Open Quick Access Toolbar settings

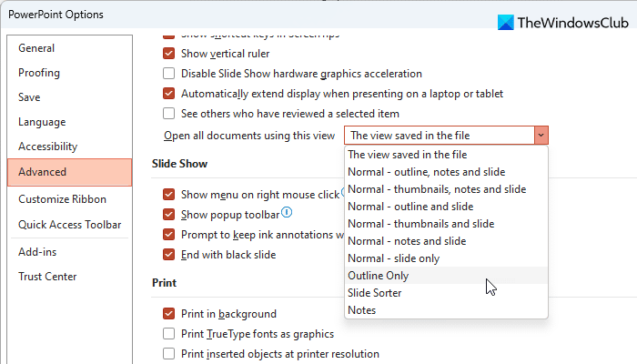pyautogui.click(x=69, y=225)
